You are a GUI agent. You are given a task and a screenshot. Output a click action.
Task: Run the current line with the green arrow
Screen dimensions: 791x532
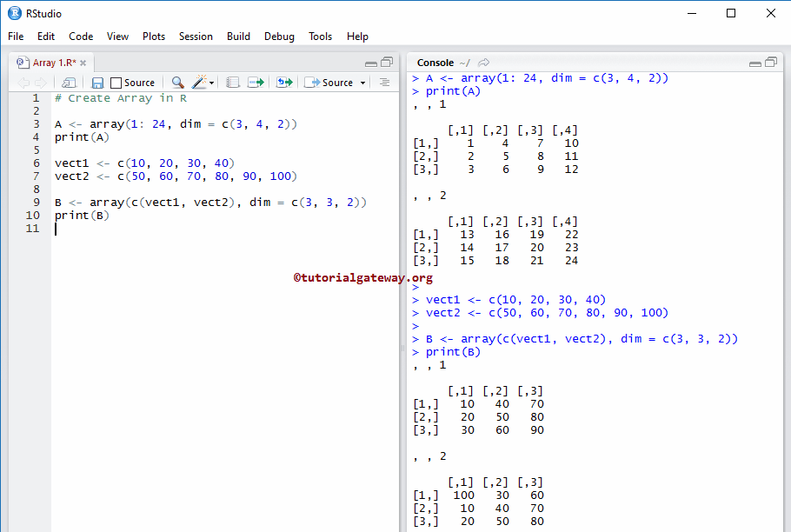pyautogui.click(x=256, y=82)
